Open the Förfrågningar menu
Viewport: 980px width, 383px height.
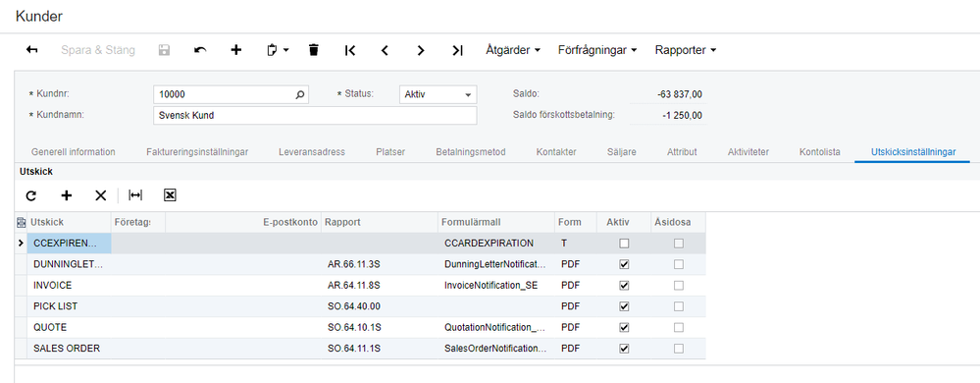click(597, 50)
